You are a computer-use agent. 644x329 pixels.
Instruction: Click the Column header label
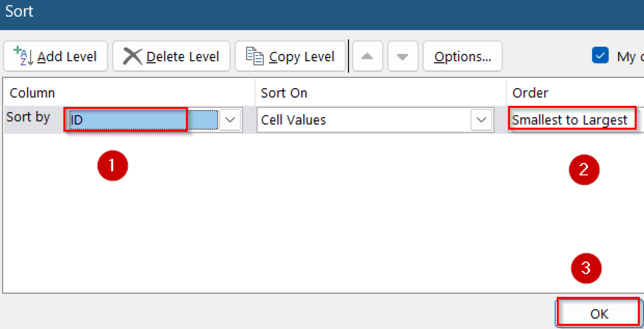coord(32,93)
